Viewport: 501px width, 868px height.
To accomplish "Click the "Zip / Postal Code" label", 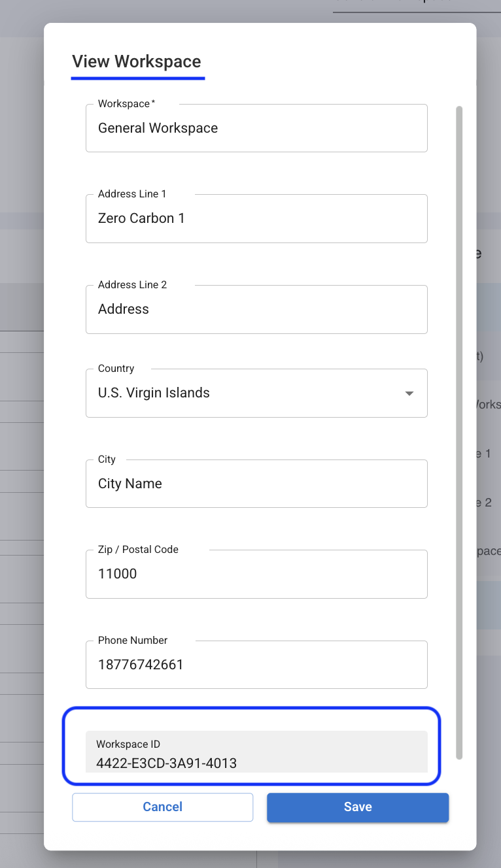I will coord(138,550).
